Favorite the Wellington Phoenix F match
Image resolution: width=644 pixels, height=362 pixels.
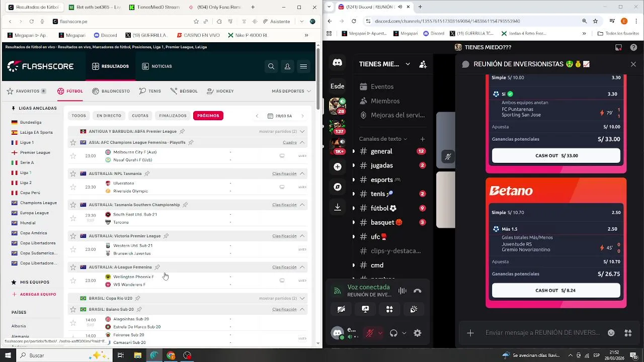(x=73, y=281)
